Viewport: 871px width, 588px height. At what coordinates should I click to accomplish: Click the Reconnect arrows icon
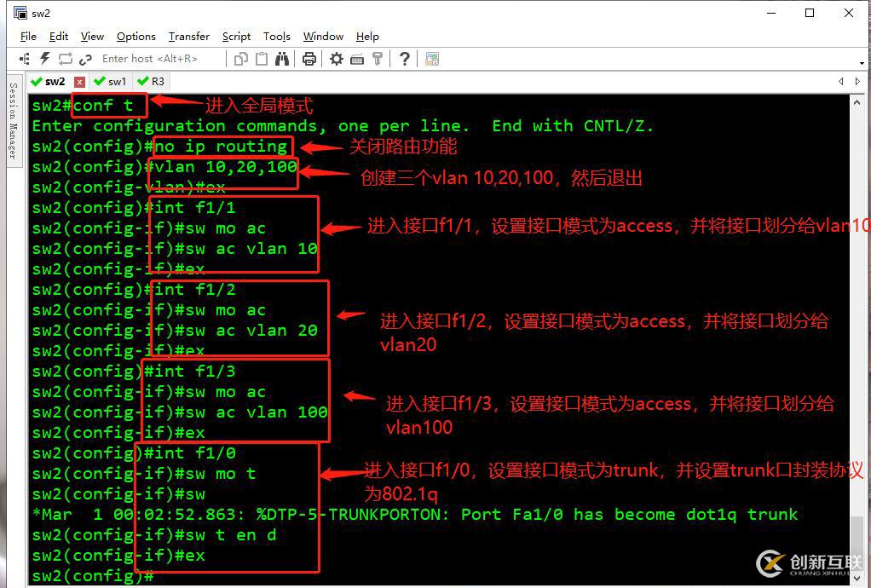click(x=66, y=58)
